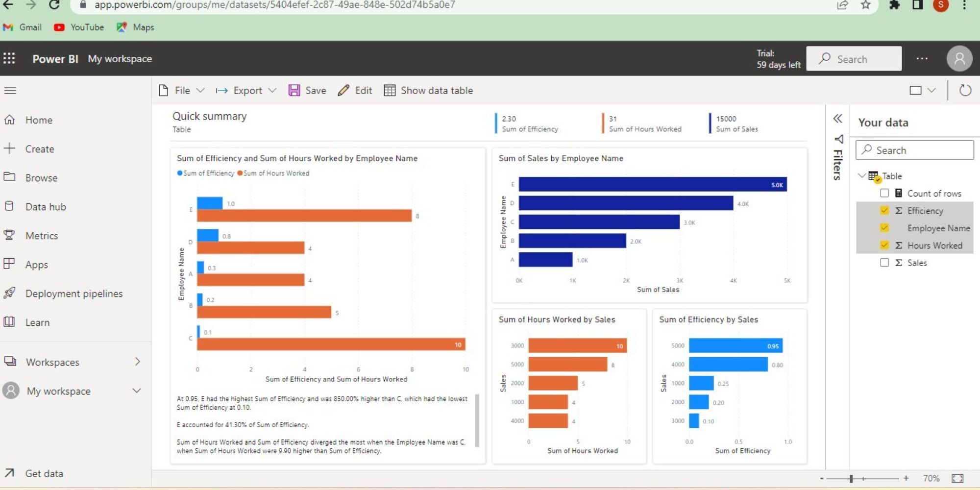Click the Deployment pipelines rocket icon

[9, 293]
